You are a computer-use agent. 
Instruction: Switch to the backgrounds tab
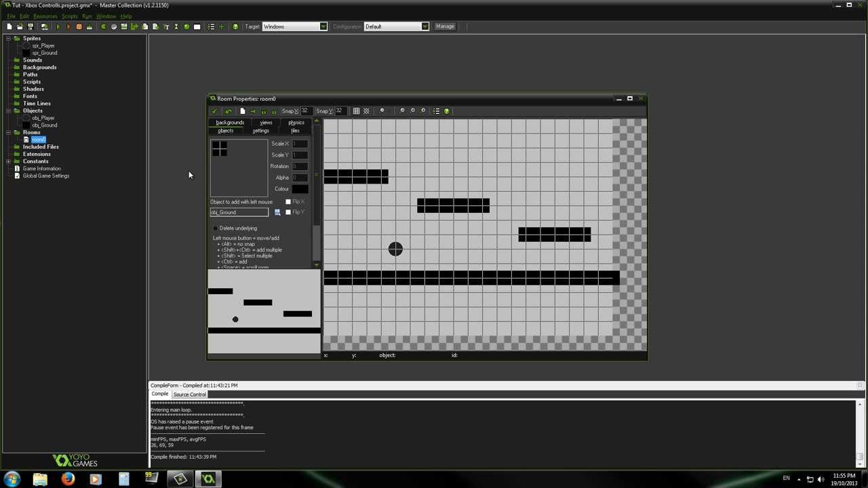[x=230, y=123]
